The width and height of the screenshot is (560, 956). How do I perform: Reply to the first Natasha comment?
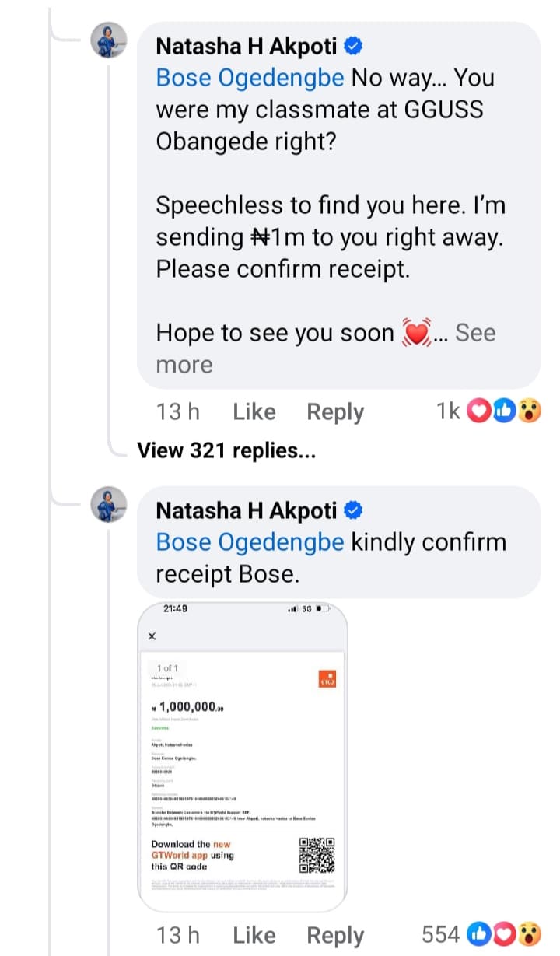click(335, 411)
